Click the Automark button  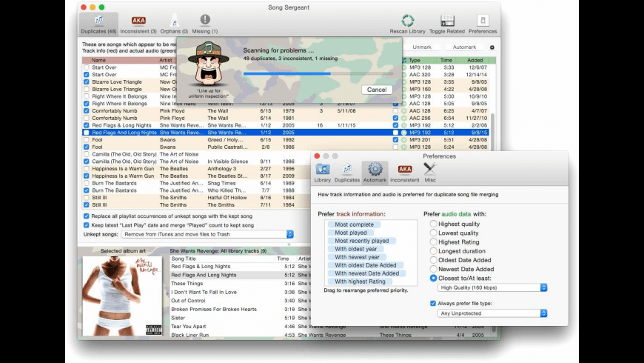464,47
